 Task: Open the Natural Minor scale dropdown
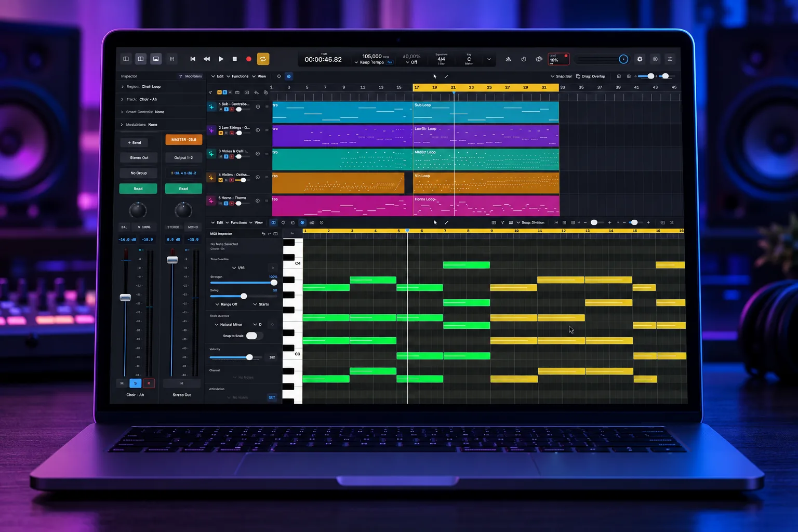click(229, 325)
